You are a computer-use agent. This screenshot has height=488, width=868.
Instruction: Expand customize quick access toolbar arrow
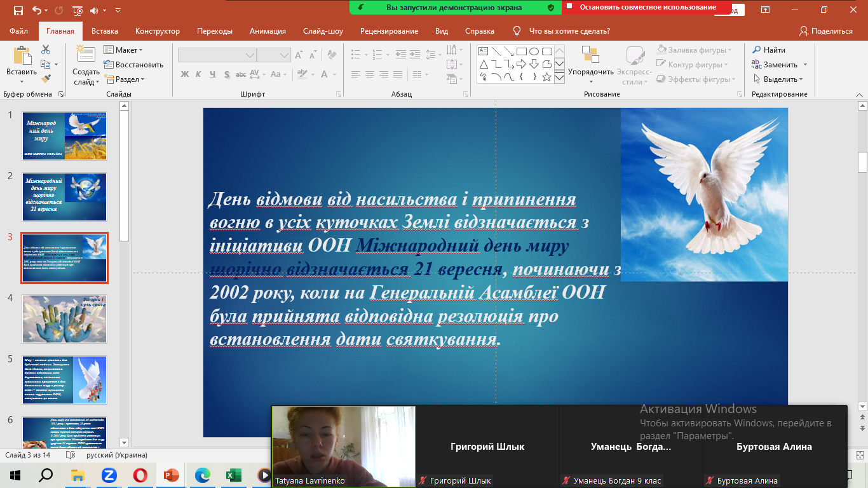click(x=118, y=11)
